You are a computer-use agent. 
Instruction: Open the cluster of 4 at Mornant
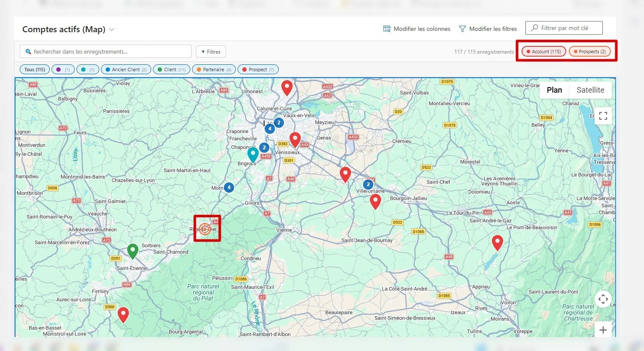[x=229, y=188]
